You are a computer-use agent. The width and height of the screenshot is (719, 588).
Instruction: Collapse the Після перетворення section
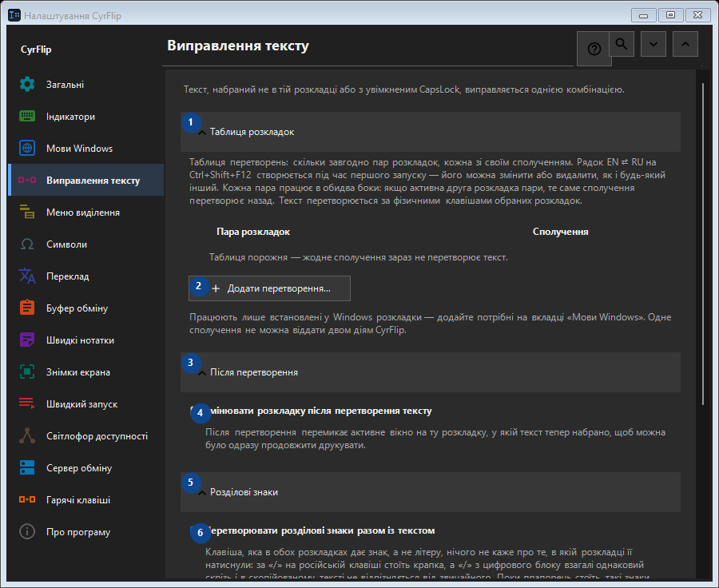click(431, 372)
